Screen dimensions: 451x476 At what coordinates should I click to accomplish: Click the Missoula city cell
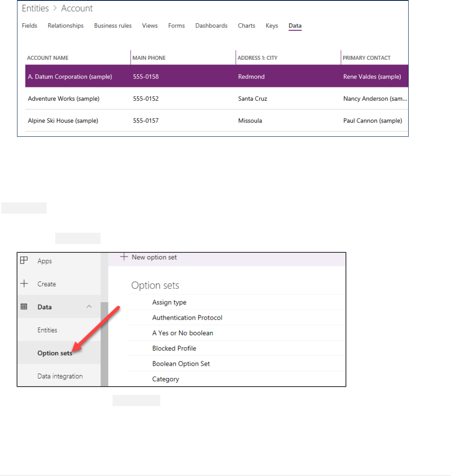click(x=250, y=121)
